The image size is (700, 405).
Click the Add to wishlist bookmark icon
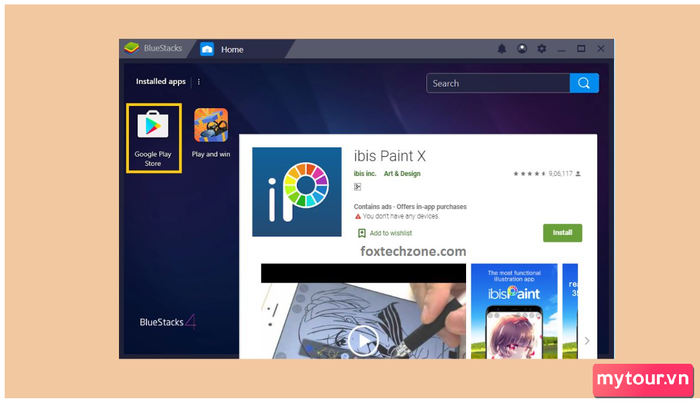(362, 233)
